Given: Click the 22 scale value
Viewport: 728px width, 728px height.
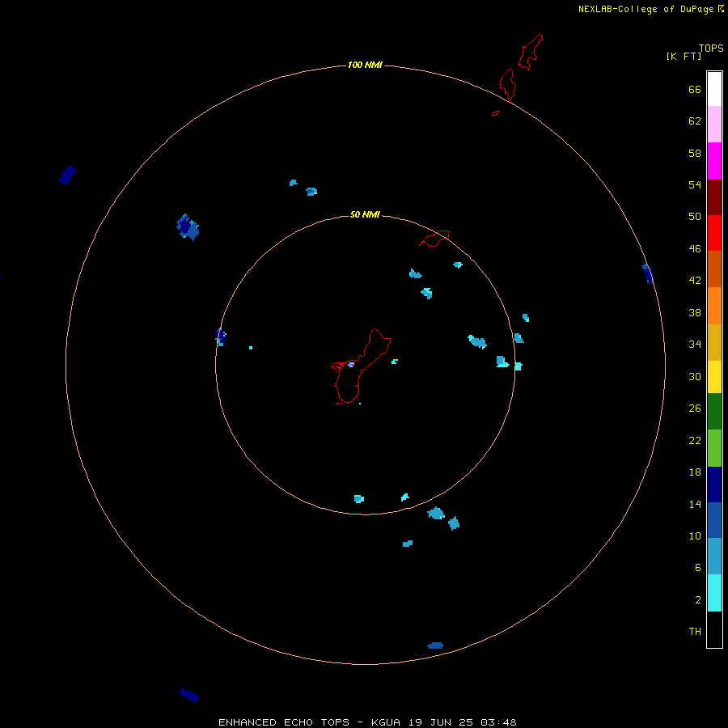Looking at the screenshot, I should (695, 440).
